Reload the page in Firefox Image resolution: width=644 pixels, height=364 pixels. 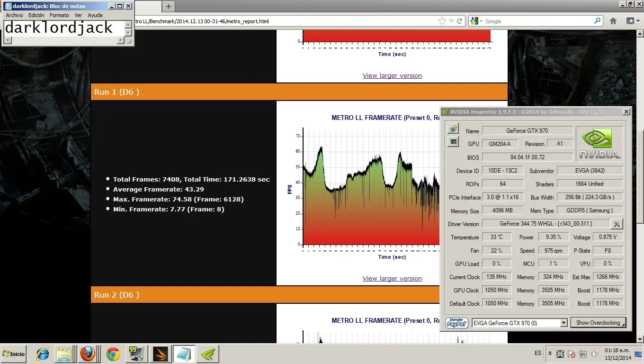(x=459, y=21)
